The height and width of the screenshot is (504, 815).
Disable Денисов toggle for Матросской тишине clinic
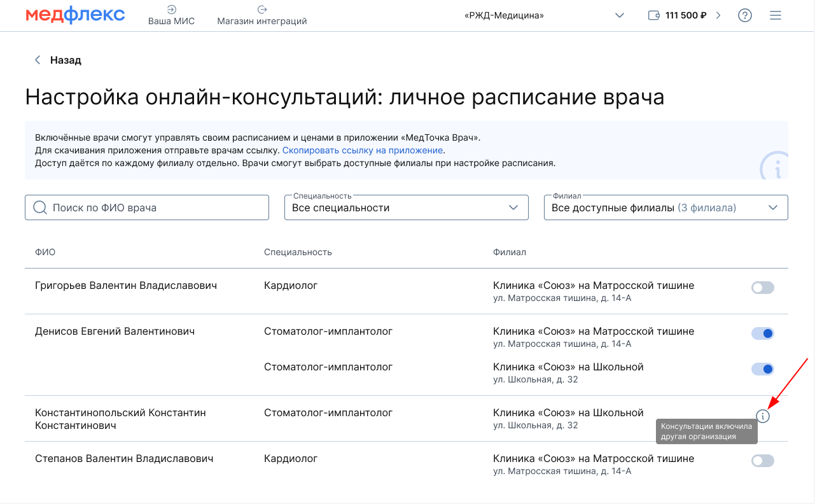click(x=763, y=333)
